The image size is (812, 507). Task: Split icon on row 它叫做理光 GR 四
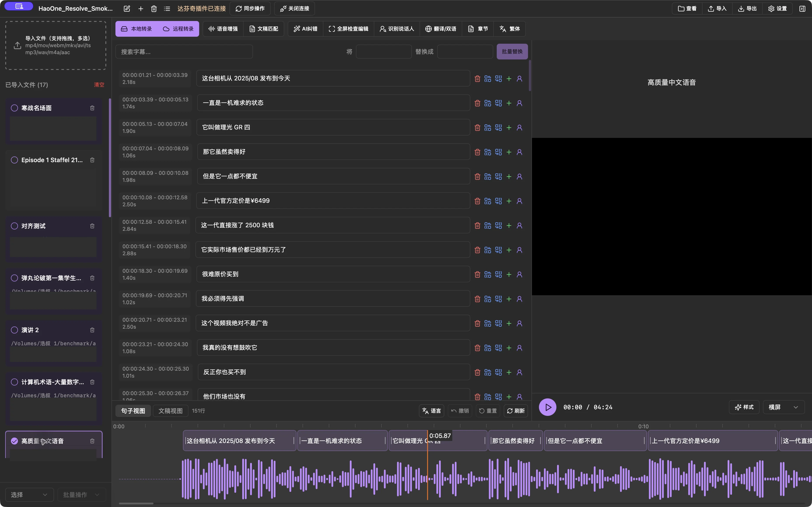pyautogui.click(x=498, y=127)
